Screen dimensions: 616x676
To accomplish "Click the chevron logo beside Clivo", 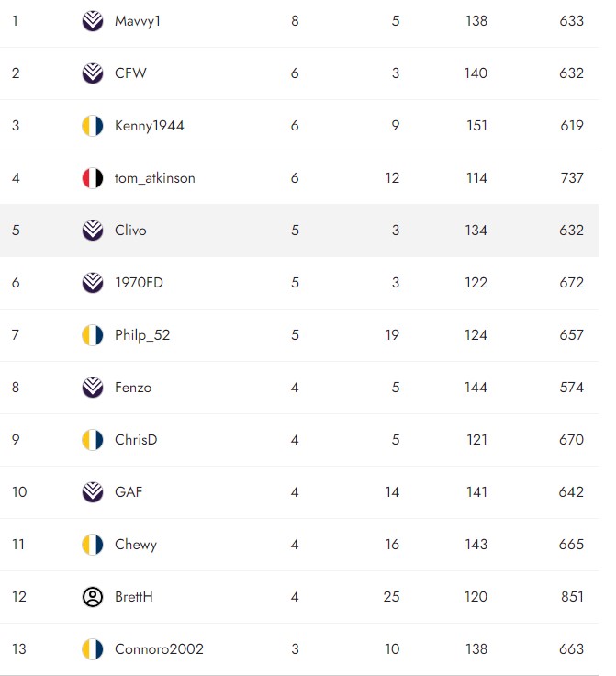I will click(92, 230).
